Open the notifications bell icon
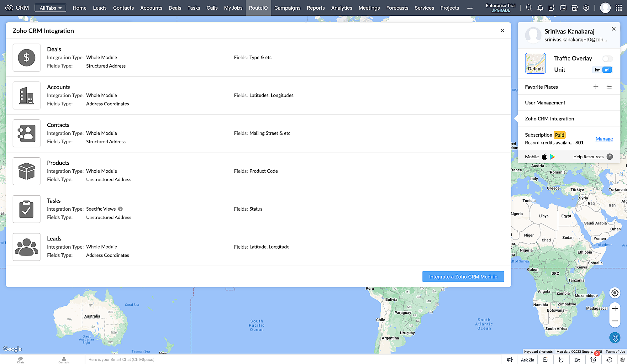Viewport: 627px width, 364px height. [540, 8]
